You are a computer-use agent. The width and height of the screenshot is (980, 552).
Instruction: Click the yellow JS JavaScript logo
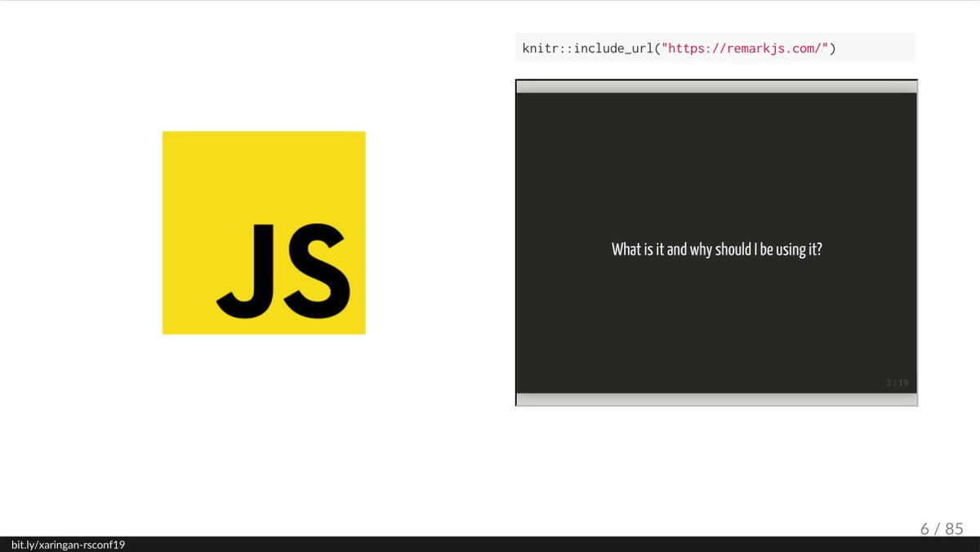tap(264, 233)
